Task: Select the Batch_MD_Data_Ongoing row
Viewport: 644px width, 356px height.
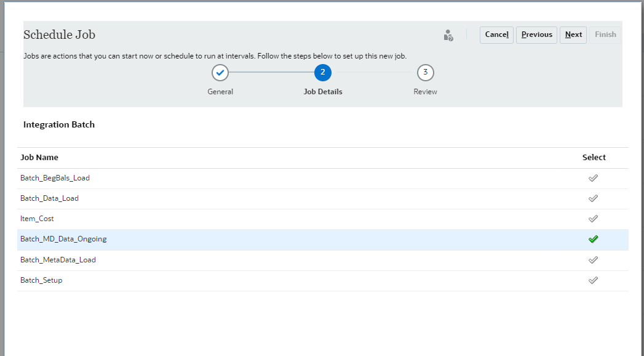Action: (323, 240)
